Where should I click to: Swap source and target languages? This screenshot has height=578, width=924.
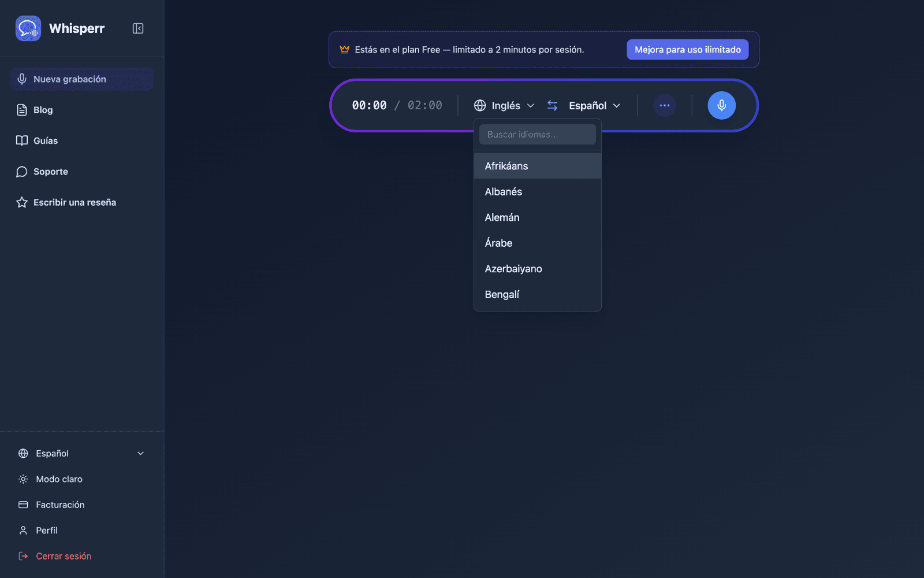click(x=553, y=105)
